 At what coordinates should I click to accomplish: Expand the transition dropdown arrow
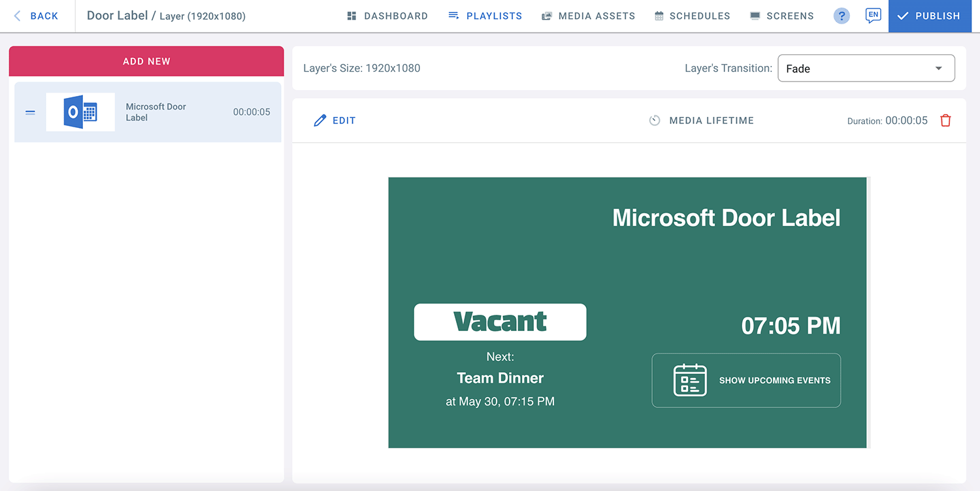[x=939, y=69]
